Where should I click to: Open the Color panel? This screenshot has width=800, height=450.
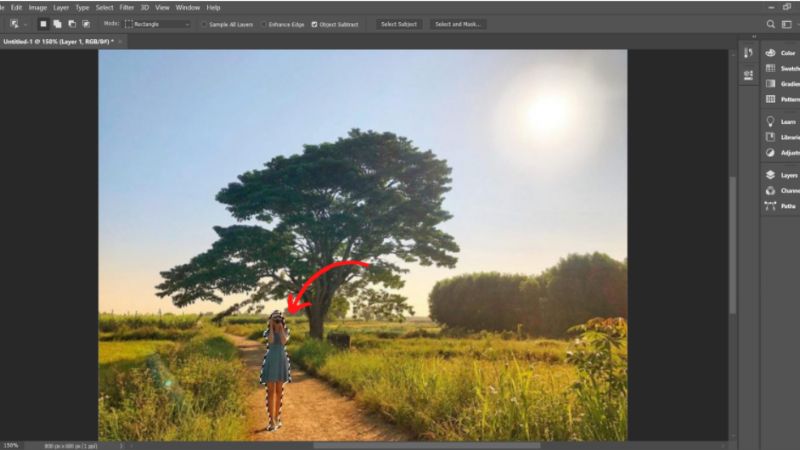782,53
